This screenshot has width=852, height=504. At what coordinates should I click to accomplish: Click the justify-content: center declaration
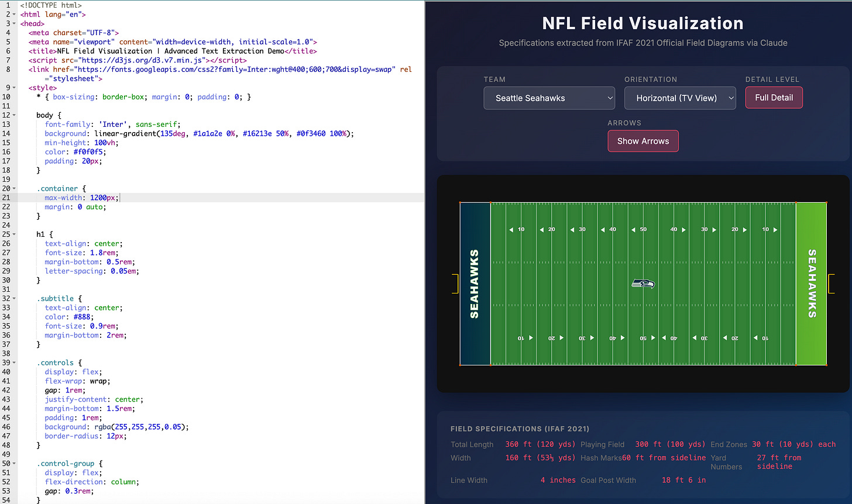coord(94,399)
